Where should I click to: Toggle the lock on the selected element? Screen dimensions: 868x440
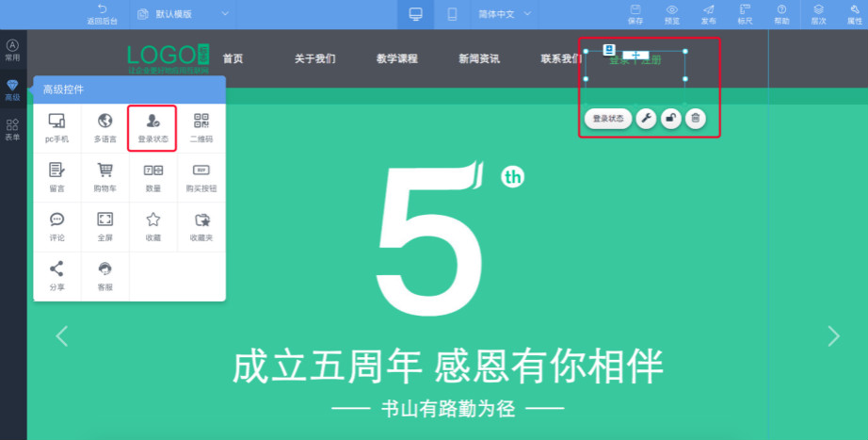click(670, 118)
